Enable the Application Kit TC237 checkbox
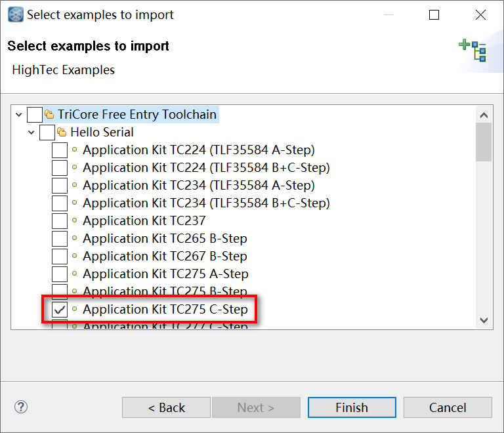Screen dimensions: 504x433 pos(60,220)
